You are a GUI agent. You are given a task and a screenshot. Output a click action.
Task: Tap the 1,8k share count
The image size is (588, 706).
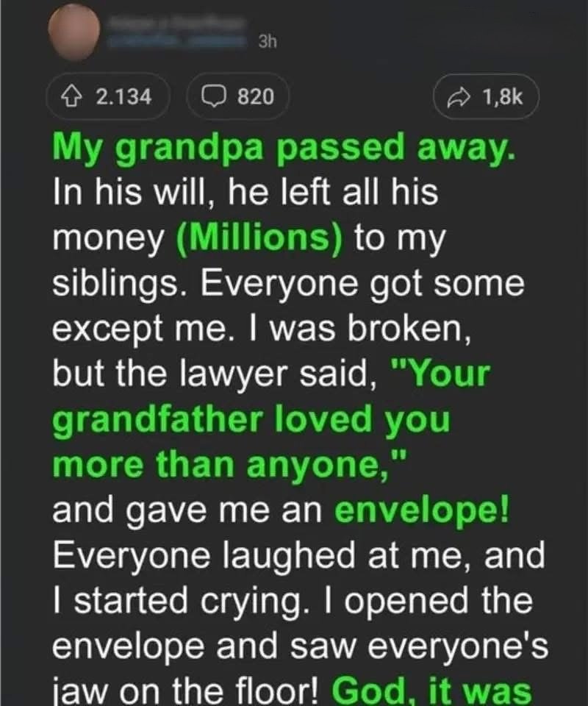tap(503, 96)
